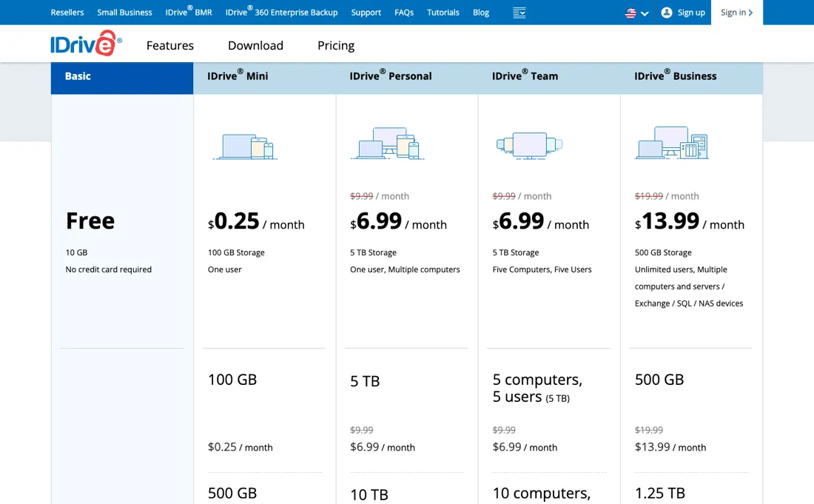Click the IDrive logo
The width and height of the screenshot is (814, 504).
coord(86,44)
